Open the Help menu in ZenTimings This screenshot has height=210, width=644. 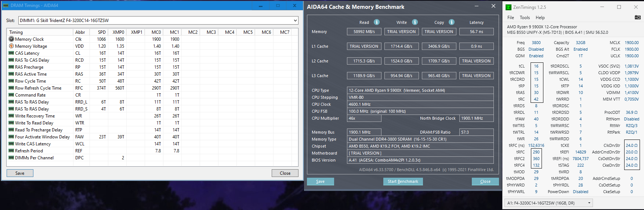point(540,17)
